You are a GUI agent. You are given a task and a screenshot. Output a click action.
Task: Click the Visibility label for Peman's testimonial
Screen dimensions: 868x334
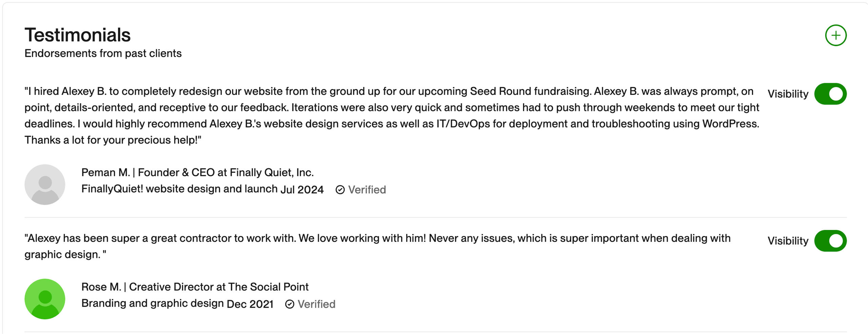click(x=788, y=94)
